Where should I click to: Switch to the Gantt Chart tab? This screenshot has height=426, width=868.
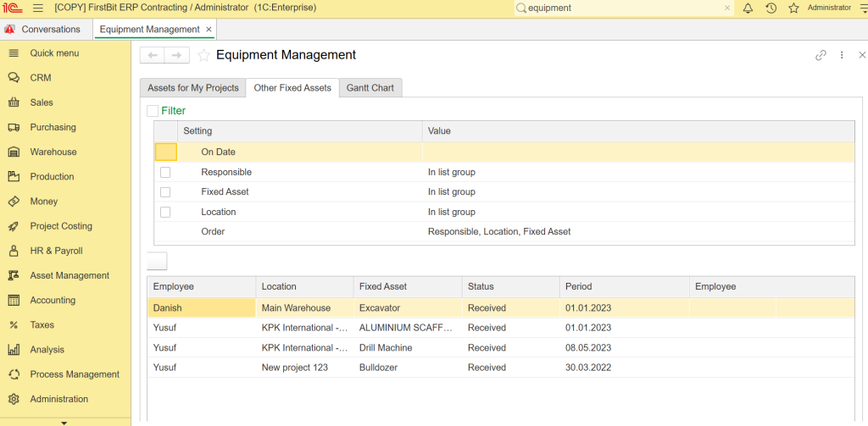pos(370,88)
